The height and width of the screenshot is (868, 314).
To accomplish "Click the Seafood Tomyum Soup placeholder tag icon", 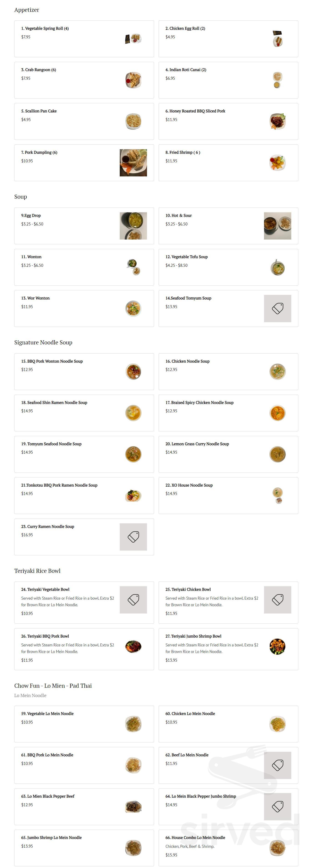I will coord(277,308).
